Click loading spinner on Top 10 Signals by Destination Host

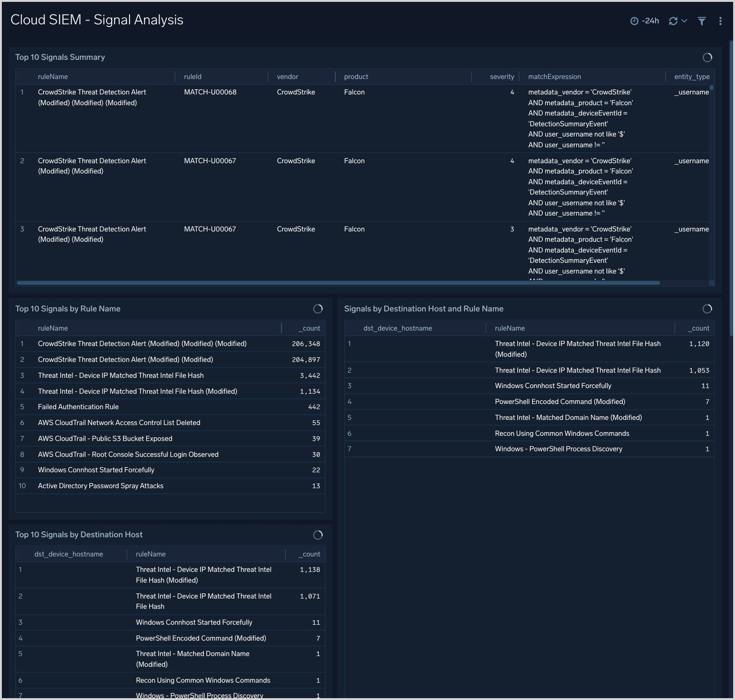317,535
